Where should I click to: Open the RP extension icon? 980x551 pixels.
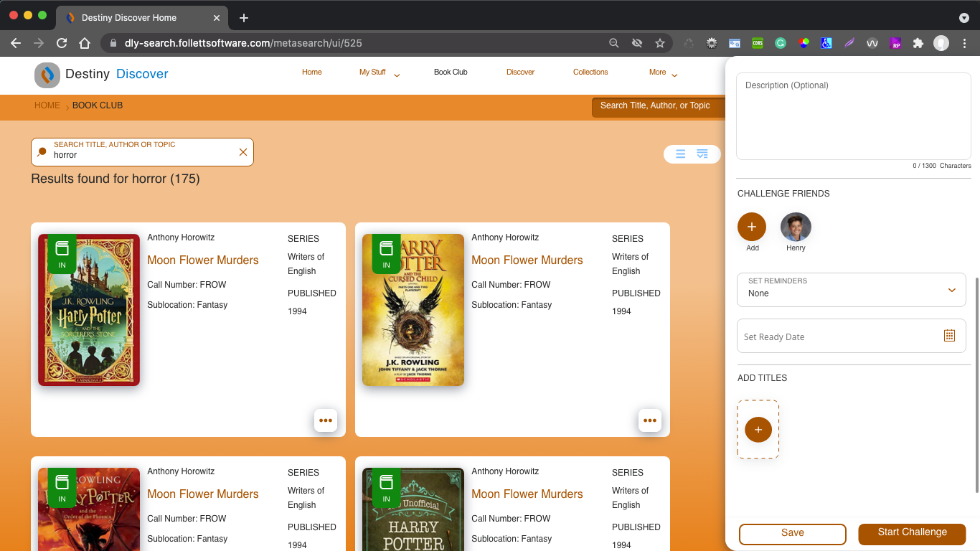pos(895,43)
